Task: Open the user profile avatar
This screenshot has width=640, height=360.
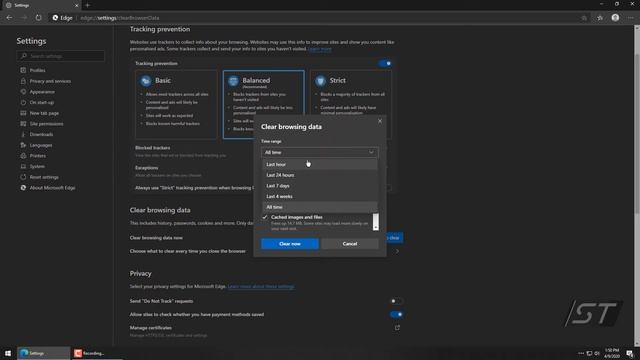Action: 615,18
